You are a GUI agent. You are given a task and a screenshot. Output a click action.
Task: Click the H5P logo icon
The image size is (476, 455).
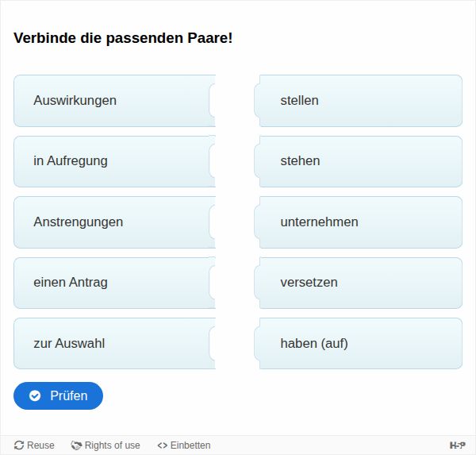[457, 445]
